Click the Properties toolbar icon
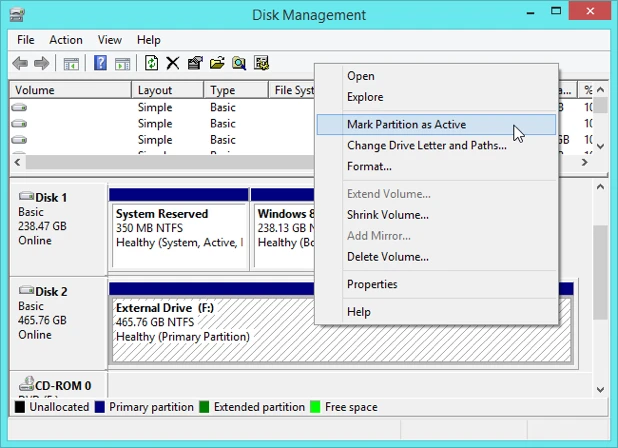Screen dimensions: 618x448 (x=195, y=63)
